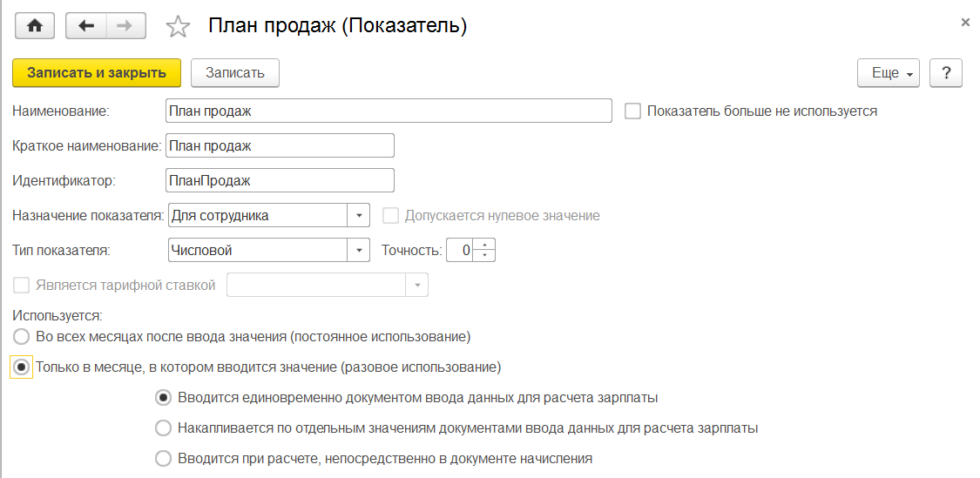
Task: Click the Home icon button
Action: click(35, 26)
